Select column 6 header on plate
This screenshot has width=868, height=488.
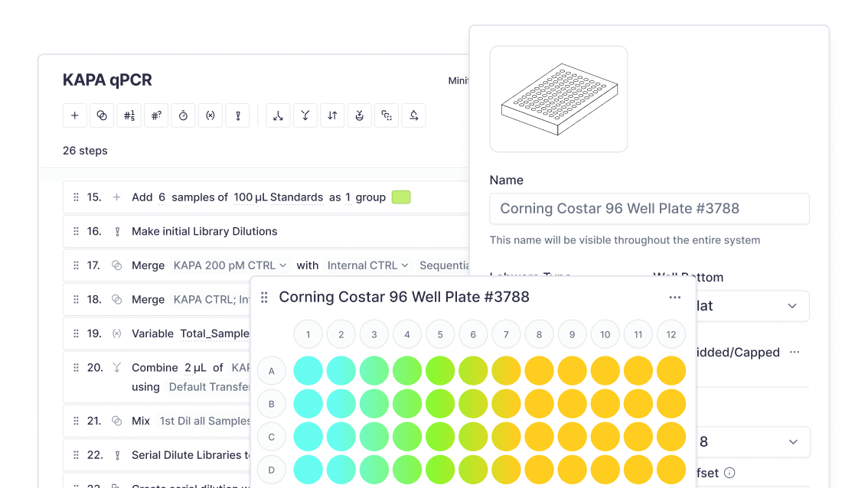click(473, 334)
